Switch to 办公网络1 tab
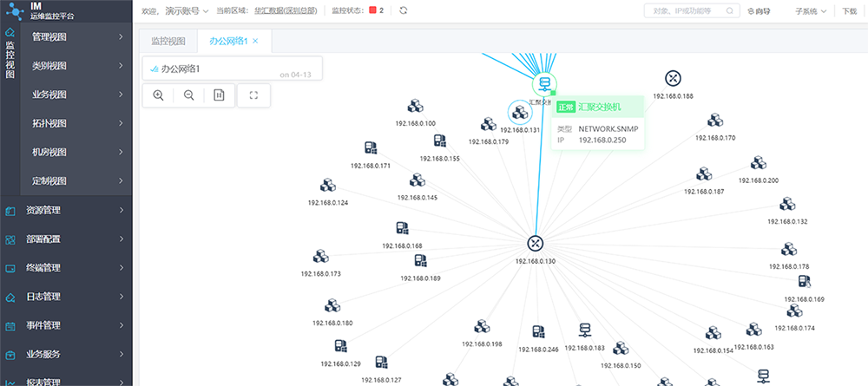 coord(228,41)
